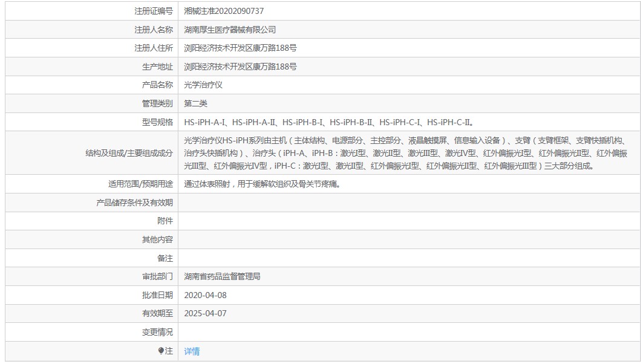
Task: Click the address value in the 注册人住所 row
Action: click(x=241, y=48)
